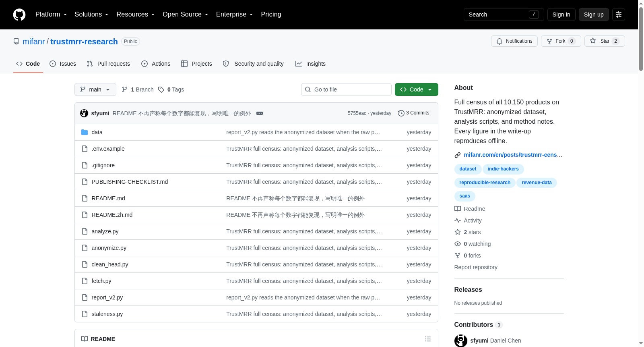The width and height of the screenshot is (644, 347).
Task: Click the Report repository link
Action: pos(476,267)
